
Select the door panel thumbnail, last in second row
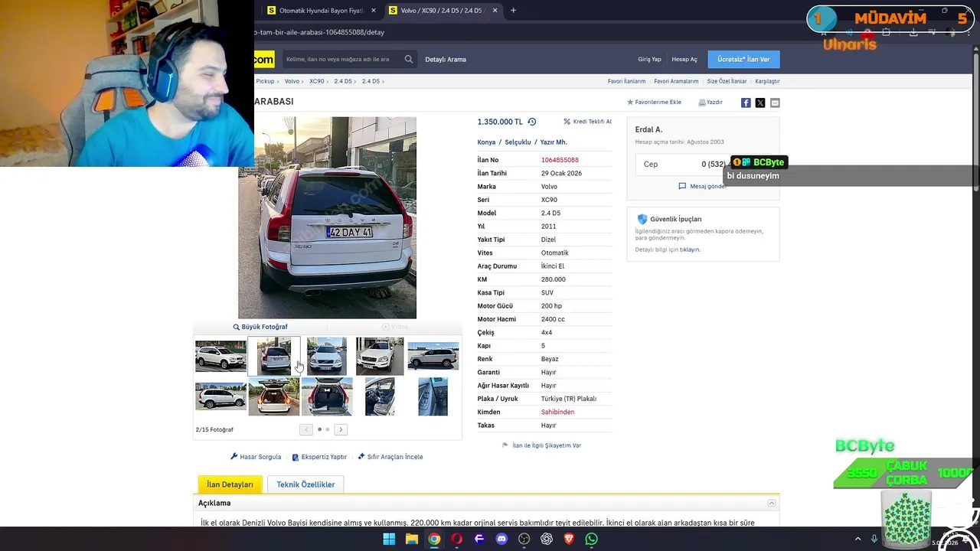(433, 396)
